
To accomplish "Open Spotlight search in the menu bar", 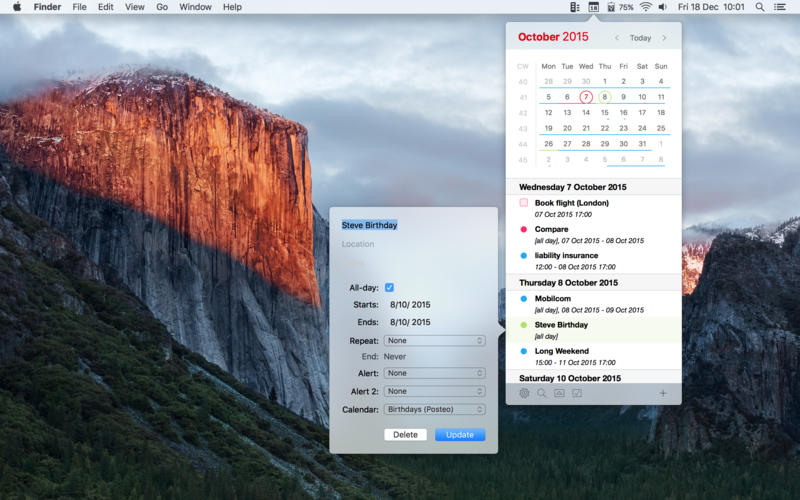I will pyautogui.click(x=760, y=7).
